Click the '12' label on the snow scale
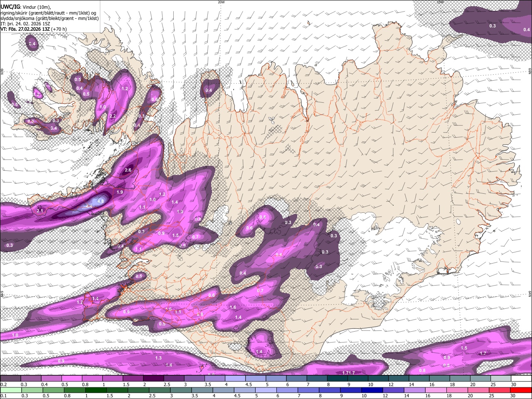 click(x=391, y=384)
